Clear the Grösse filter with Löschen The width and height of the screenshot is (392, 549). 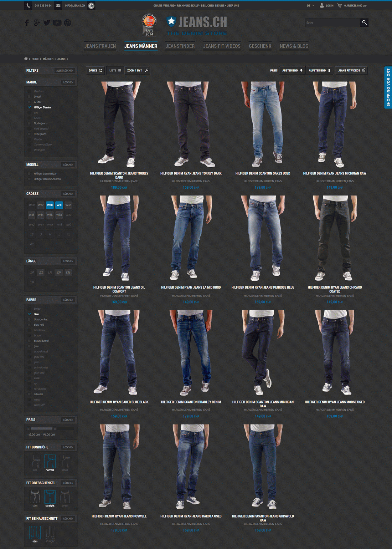click(68, 194)
